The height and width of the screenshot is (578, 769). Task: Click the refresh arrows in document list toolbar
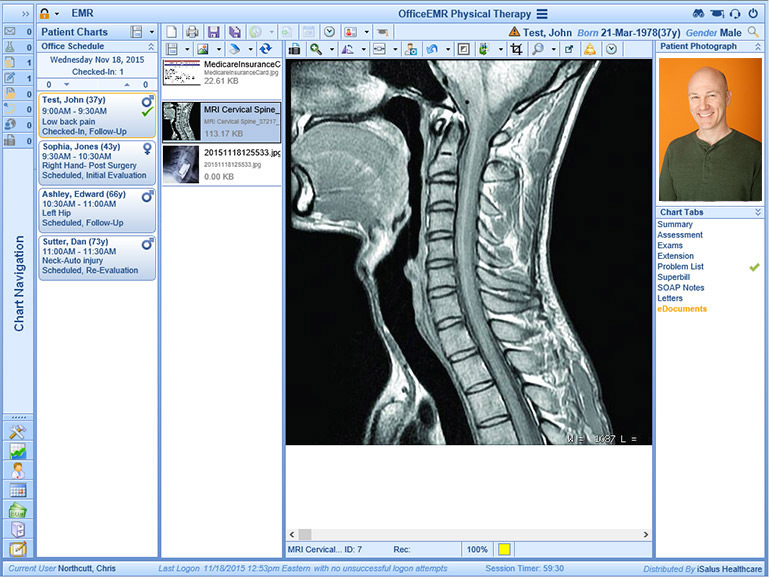(266, 49)
